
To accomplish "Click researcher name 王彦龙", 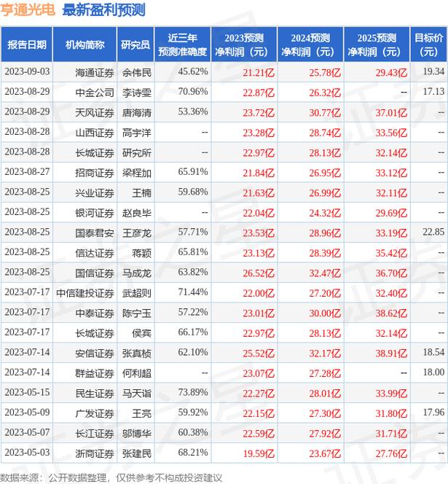I will (137, 233).
